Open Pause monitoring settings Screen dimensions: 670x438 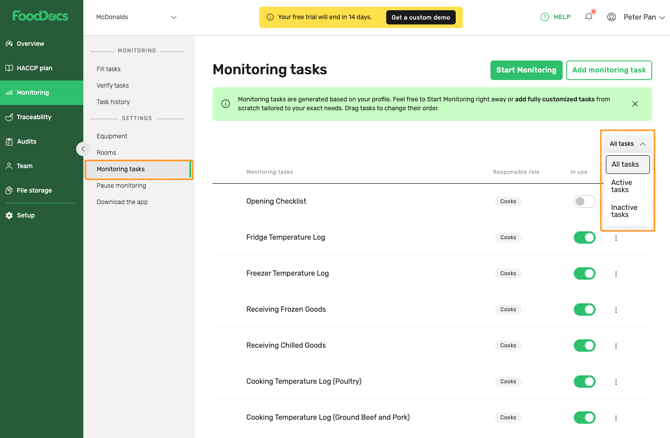pyautogui.click(x=121, y=185)
